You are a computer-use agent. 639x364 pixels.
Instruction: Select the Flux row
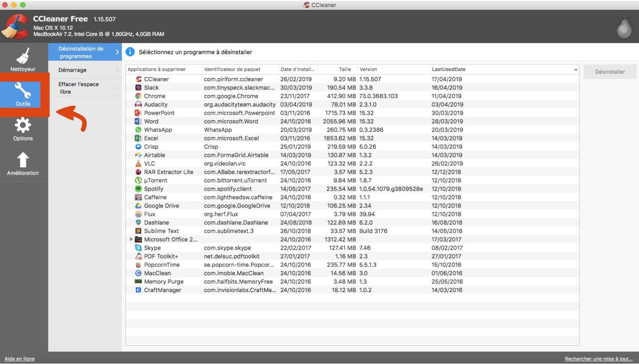coord(352,214)
